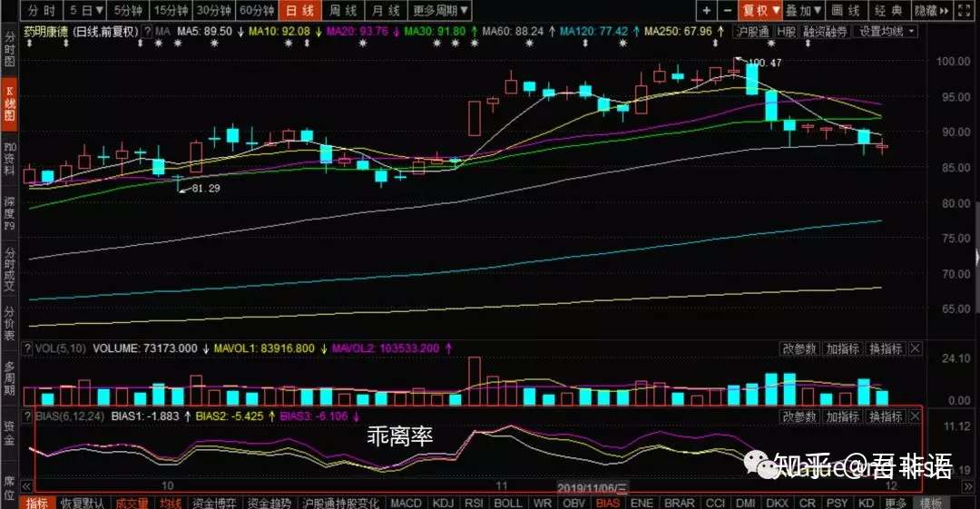Screen dimensions: 980x509
Task: Toggle the 融资融券 marker
Action: click(825, 31)
